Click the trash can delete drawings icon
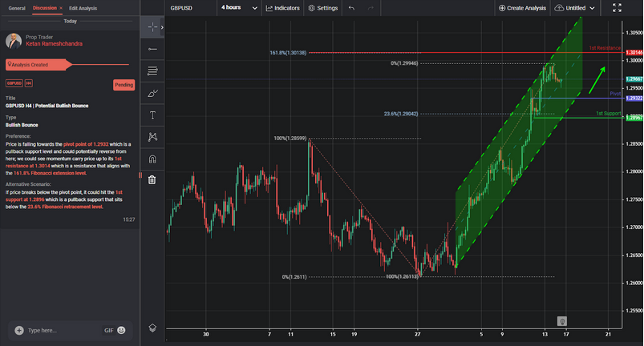Image resolution: width=644 pixels, height=346 pixels. (152, 179)
